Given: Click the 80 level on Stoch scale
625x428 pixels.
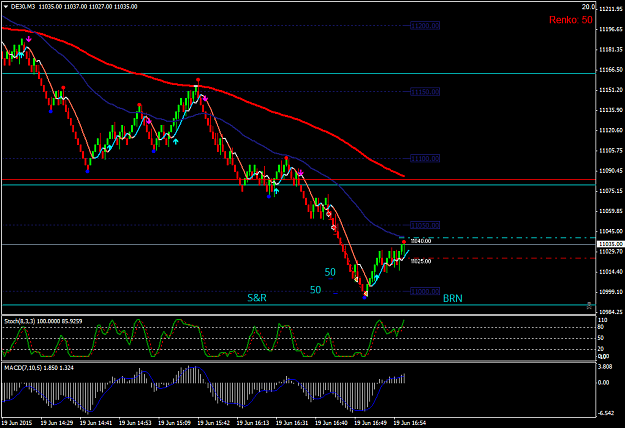Looking at the screenshot, I should click(x=601, y=327).
